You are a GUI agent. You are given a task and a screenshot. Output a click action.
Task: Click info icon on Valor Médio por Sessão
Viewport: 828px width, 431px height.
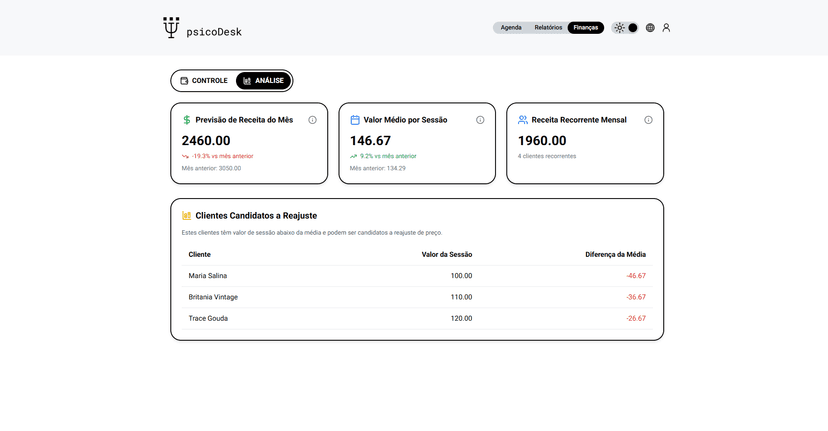pyautogui.click(x=480, y=120)
